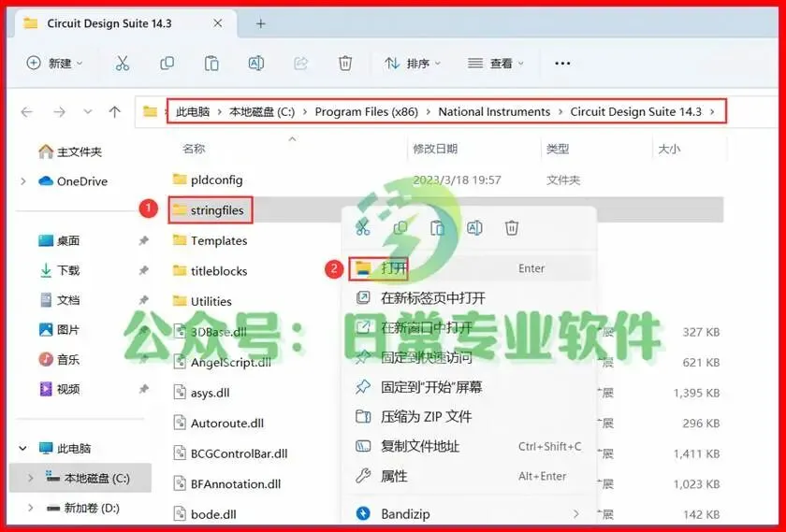
Task: Select the BFAnnotation.dll file
Action: [x=227, y=483]
